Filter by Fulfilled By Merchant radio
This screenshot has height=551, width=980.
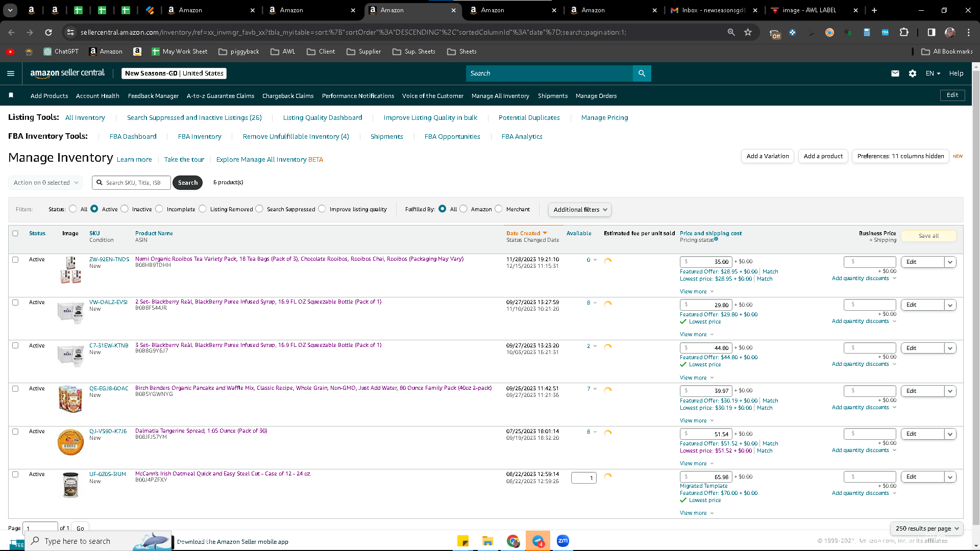[499, 209]
